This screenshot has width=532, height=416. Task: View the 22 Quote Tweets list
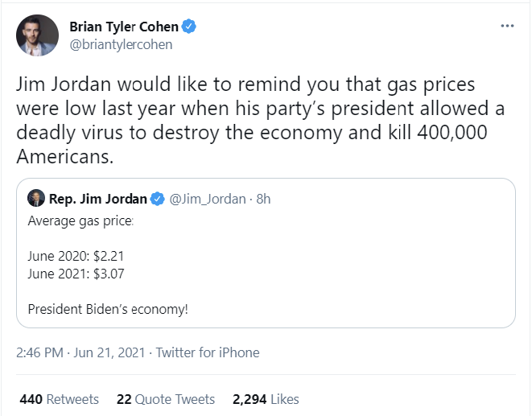pyautogui.click(x=166, y=399)
